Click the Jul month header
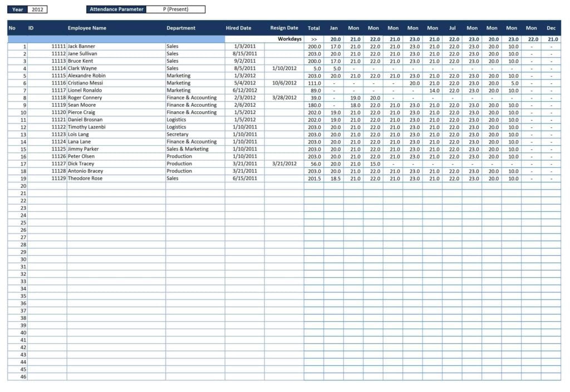 click(x=452, y=28)
